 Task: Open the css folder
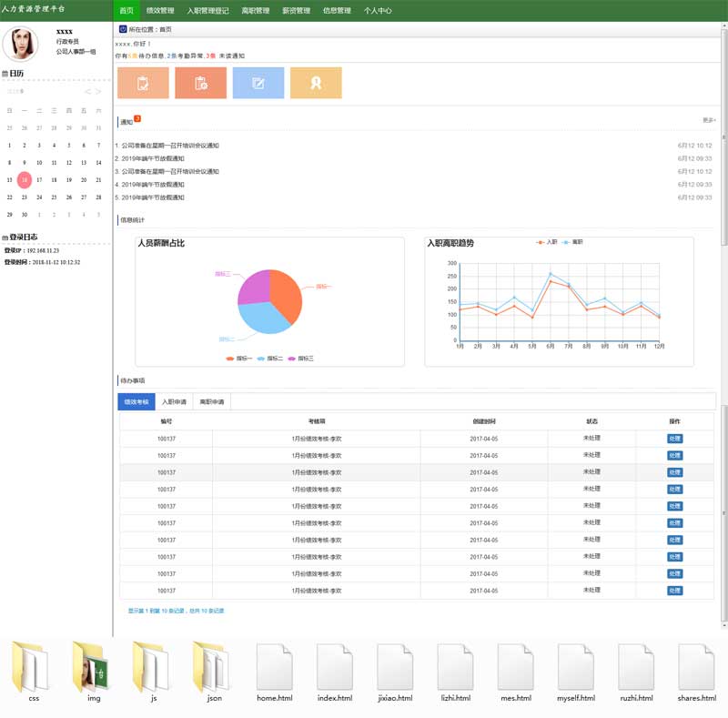[34, 669]
